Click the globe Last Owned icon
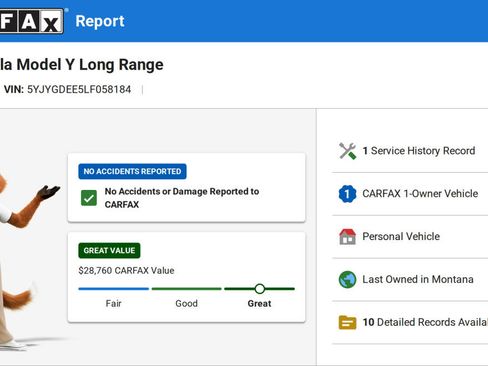Screen dimensions: 488x366 pyautogui.click(x=347, y=279)
